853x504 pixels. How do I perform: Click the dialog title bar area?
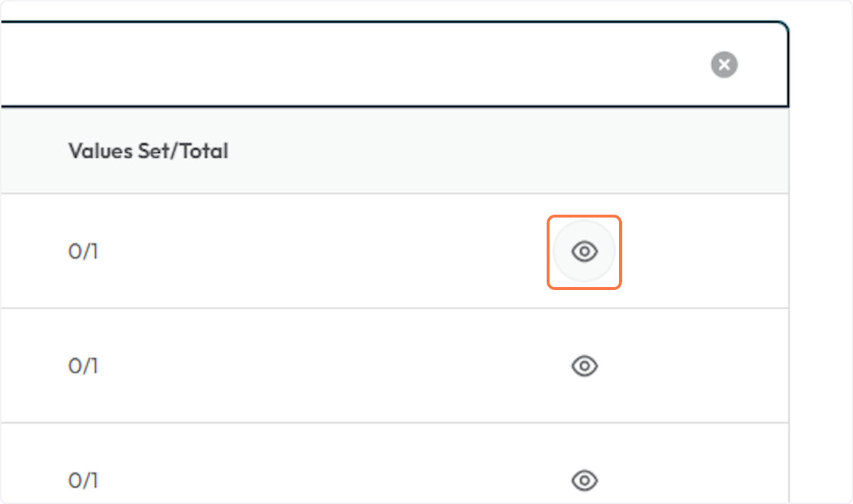[355, 65]
